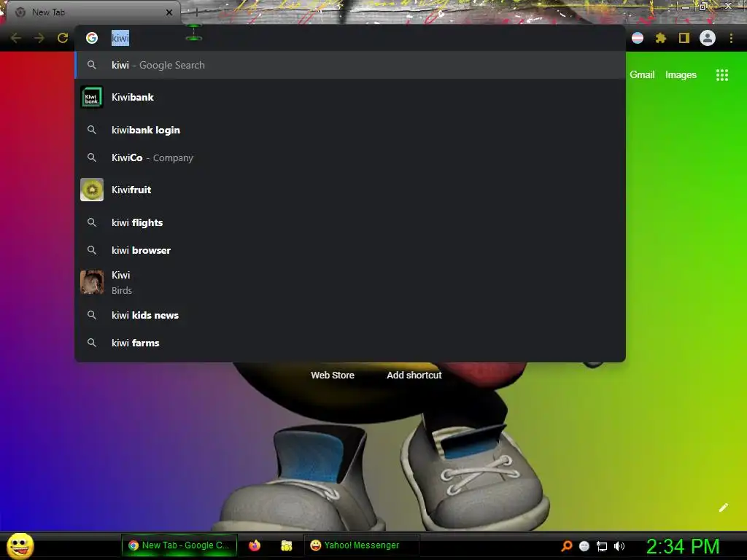Switch to Yahoo! Messenger taskbar item
This screenshot has width=747, height=560.
point(362,545)
